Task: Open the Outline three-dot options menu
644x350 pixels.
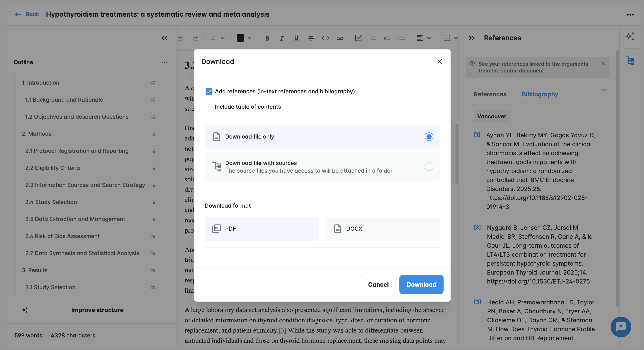Action: pyautogui.click(x=164, y=62)
